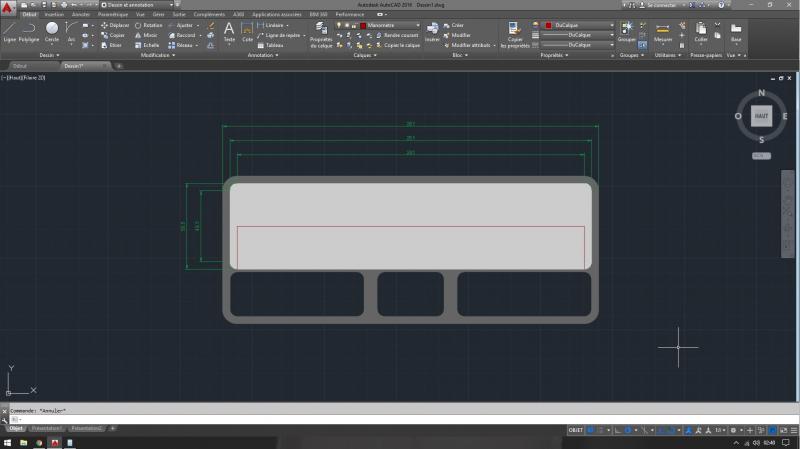This screenshot has height=449, width=800.
Task: Toggle OBJET model space button
Action: 576,429
